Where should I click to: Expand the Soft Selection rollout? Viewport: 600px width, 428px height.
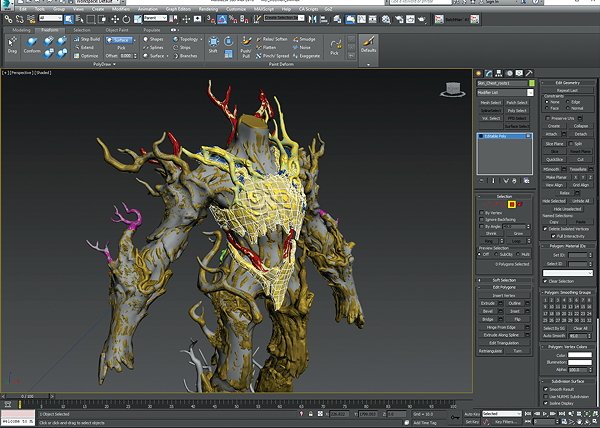504,280
